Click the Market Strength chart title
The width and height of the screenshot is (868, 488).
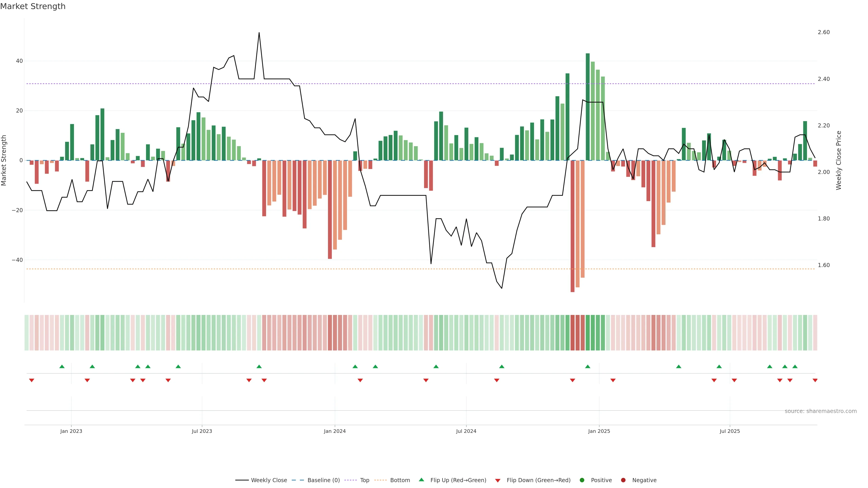click(x=33, y=6)
